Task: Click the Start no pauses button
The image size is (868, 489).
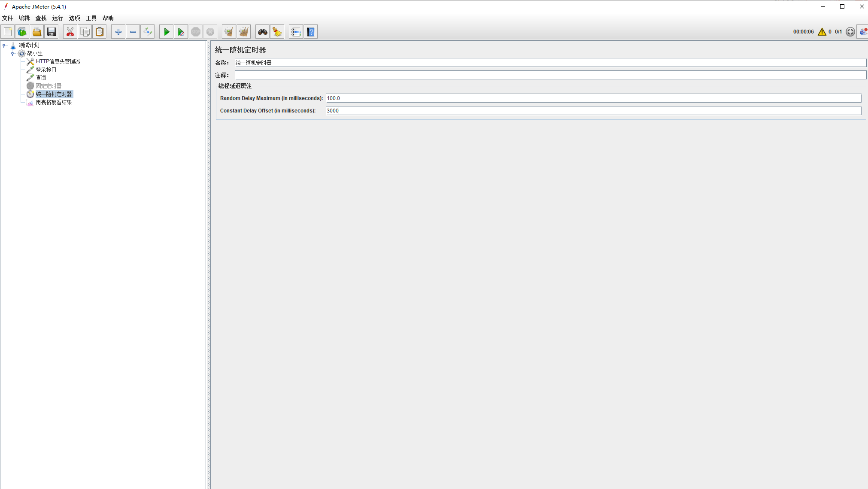Action: pos(181,32)
